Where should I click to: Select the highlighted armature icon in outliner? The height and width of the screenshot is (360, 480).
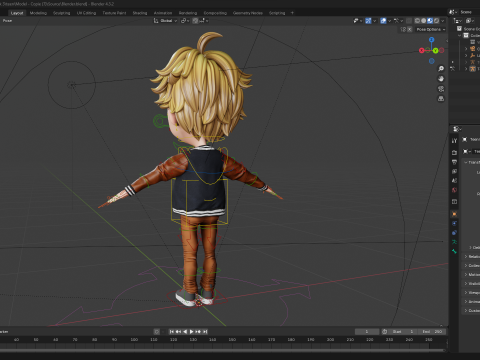pyautogui.click(x=472, y=69)
